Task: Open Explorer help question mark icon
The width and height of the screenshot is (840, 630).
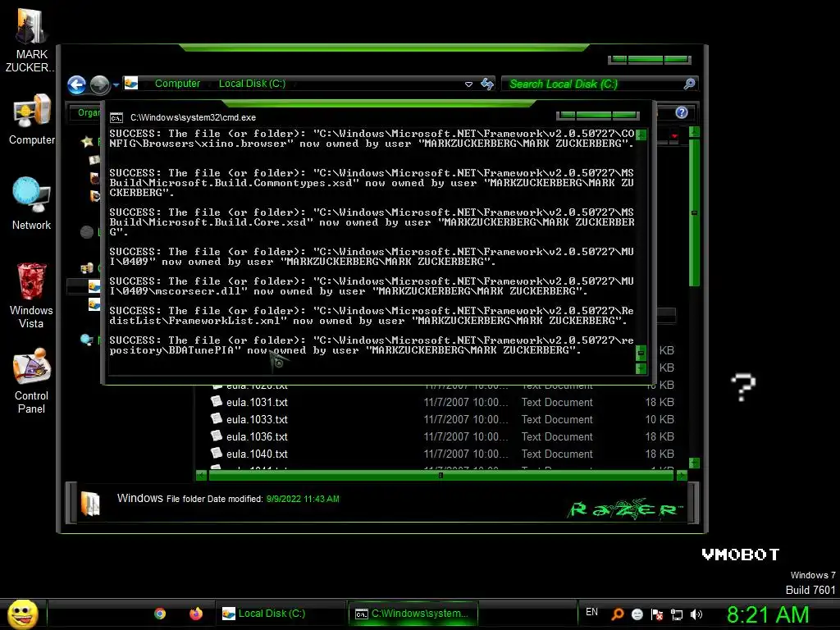Action: [x=682, y=112]
